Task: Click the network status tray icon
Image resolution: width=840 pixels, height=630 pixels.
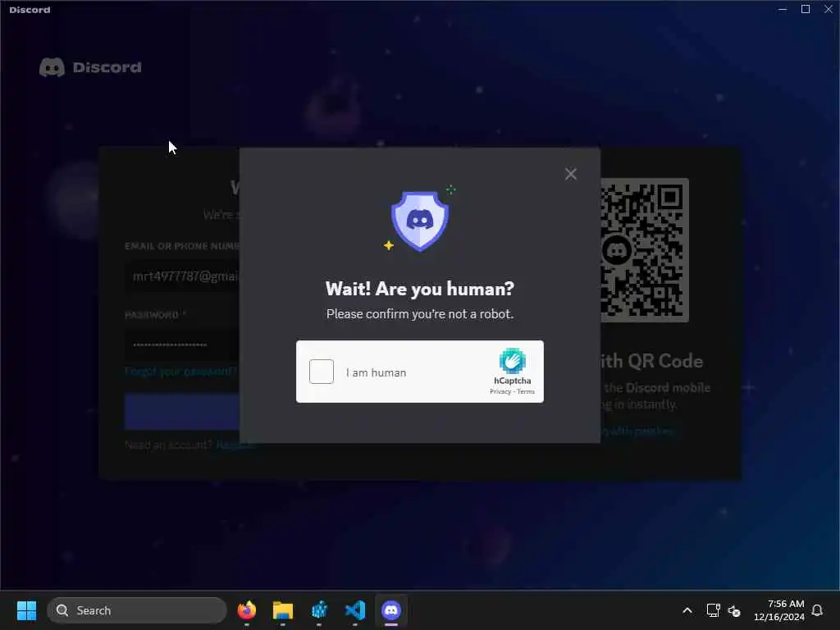Action: coord(713,610)
